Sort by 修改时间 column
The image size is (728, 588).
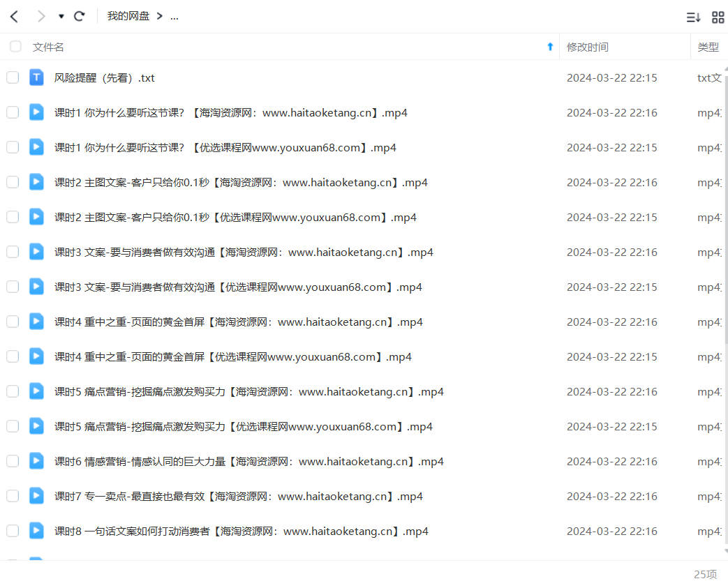(587, 47)
